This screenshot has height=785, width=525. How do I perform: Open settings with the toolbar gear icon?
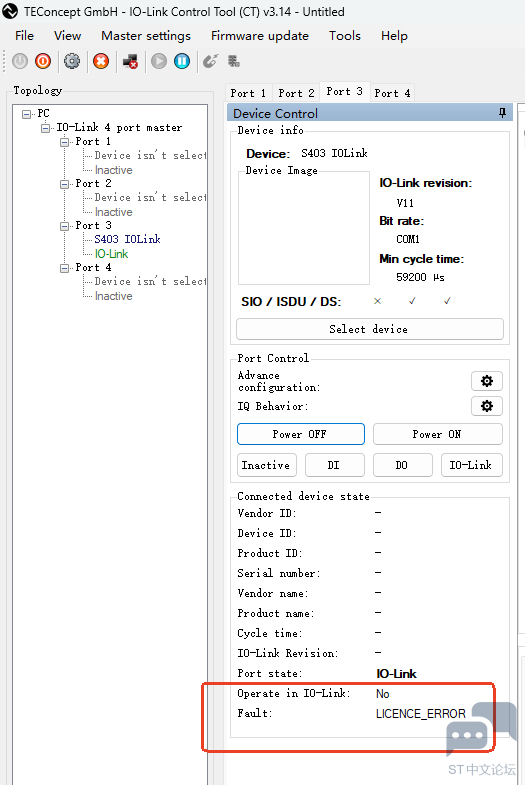(x=72, y=62)
